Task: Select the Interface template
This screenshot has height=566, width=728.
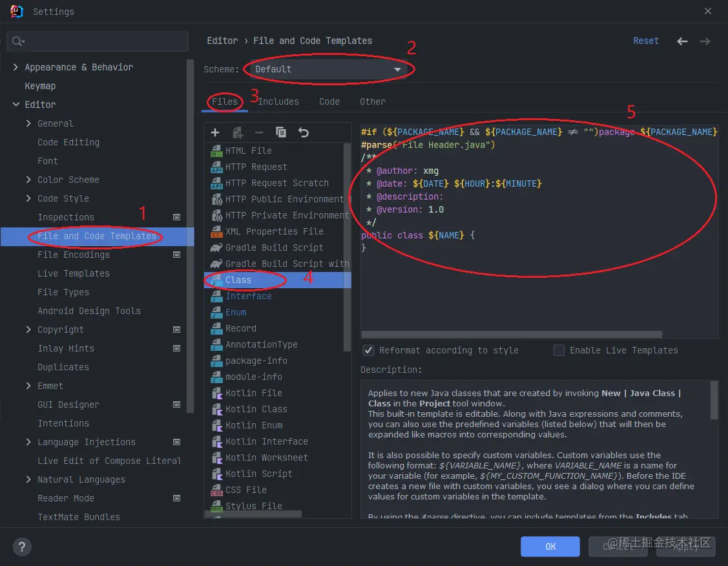Action: click(249, 296)
